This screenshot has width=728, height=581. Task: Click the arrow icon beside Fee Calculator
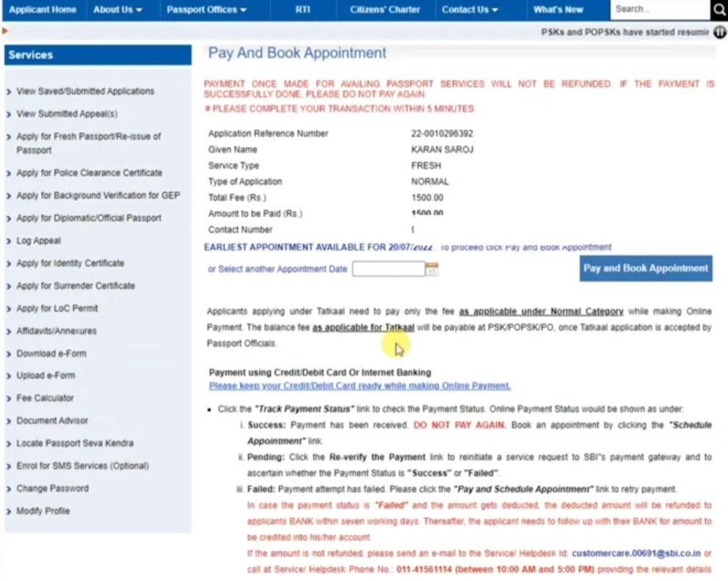[x=9, y=398]
